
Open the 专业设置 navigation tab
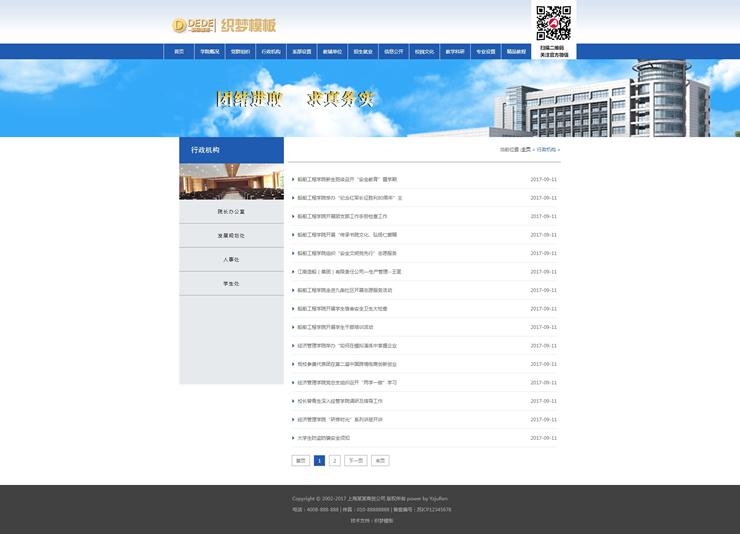(486, 51)
